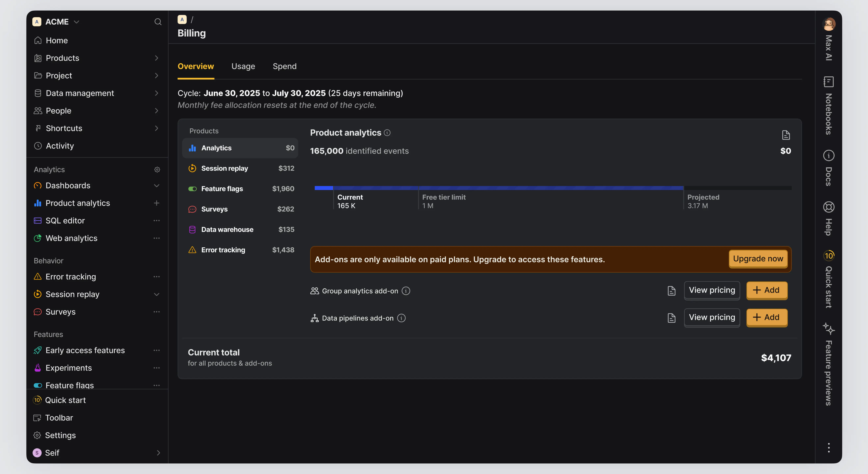Expand the Dashboards chevron in sidebar

click(x=156, y=185)
